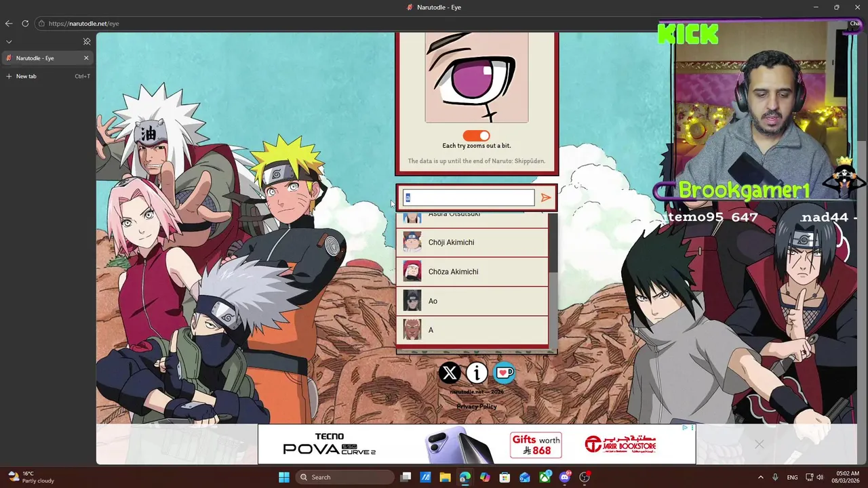The image size is (868, 488).
Task: Click Chōza Akimichi's avatar thumbnail
Action: (412, 272)
